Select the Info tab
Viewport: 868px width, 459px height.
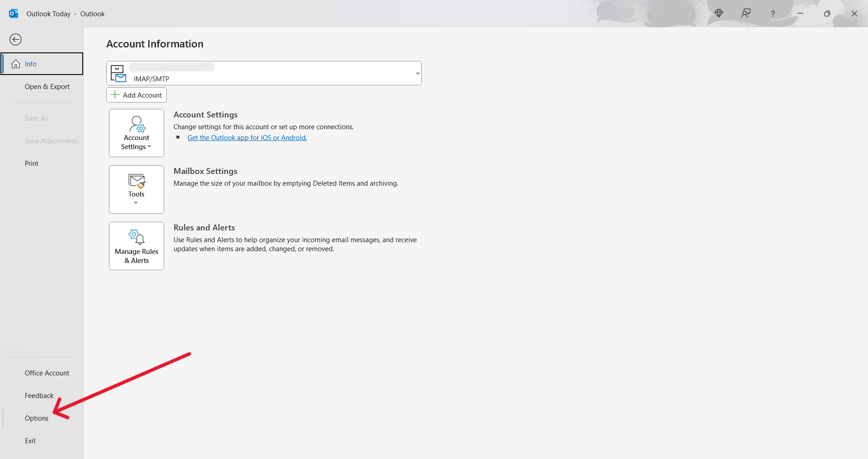pos(42,64)
